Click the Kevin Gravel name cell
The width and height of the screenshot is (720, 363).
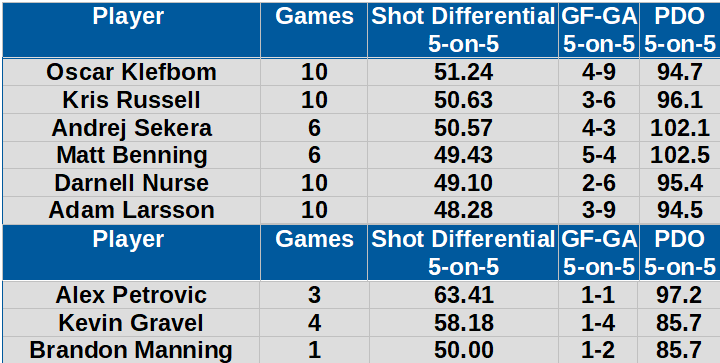click(x=131, y=322)
